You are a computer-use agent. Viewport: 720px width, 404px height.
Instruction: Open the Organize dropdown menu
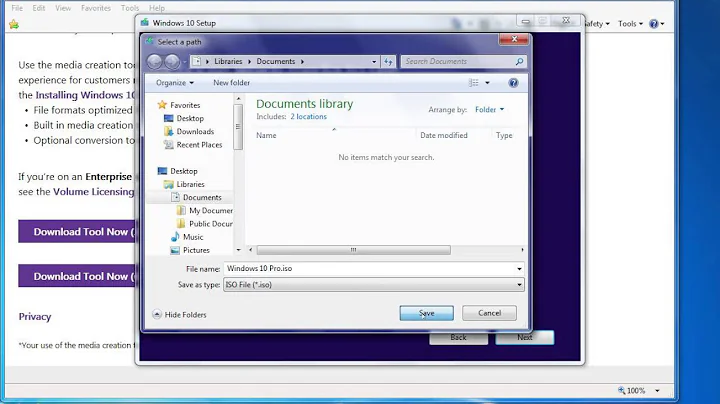(x=174, y=83)
